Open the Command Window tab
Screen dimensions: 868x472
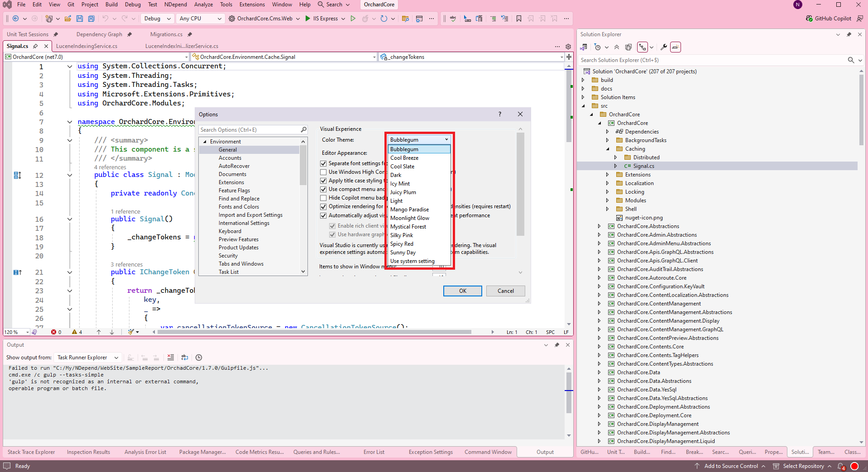point(488,452)
